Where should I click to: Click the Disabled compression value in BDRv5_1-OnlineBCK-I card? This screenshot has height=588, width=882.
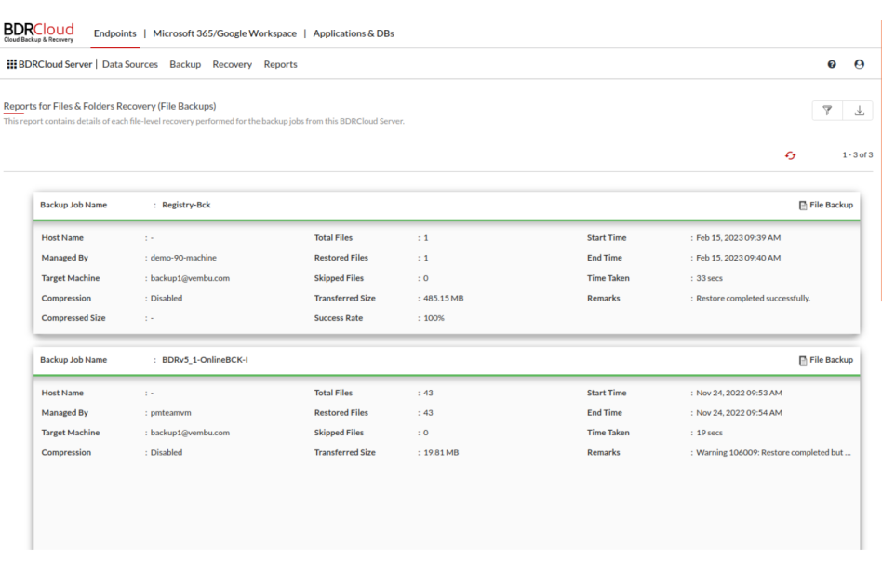[x=167, y=452]
